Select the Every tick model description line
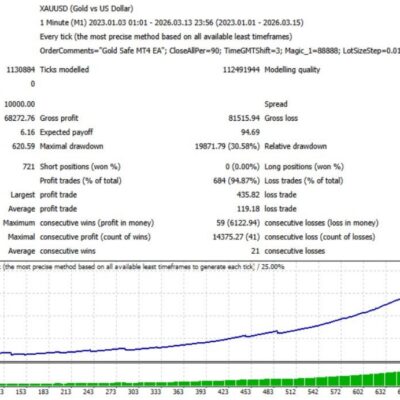This screenshot has height=400, width=400. pyautogui.click(x=166, y=37)
